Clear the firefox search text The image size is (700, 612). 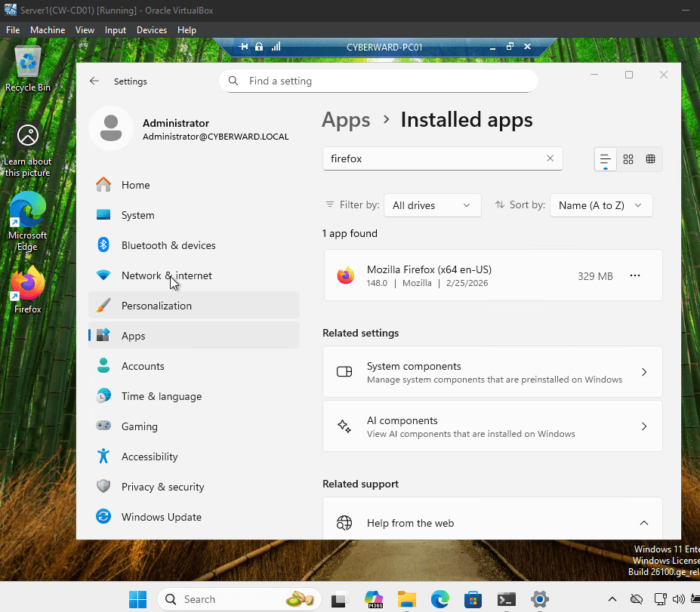[550, 158]
